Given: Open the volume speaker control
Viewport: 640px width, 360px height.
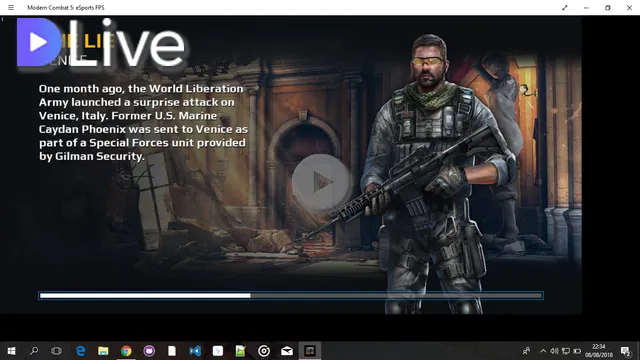Looking at the screenshot, I should coord(554,351).
